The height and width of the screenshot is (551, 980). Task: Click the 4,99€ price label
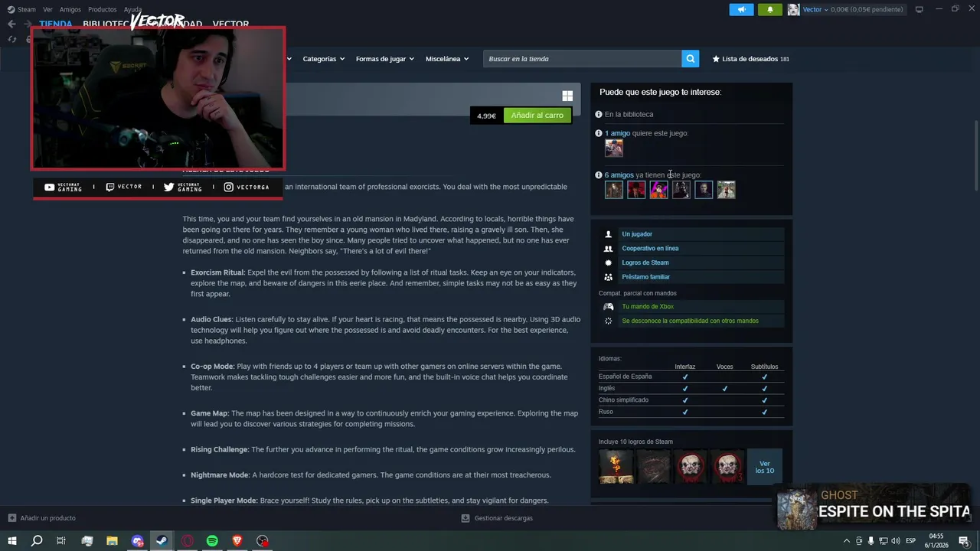pyautogui.click(x=486, y=116)
